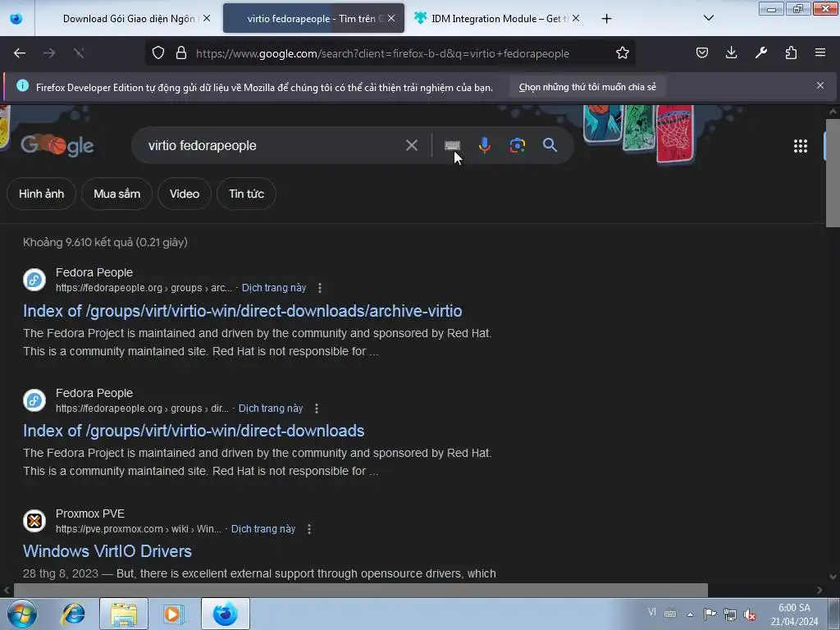Open Windows Explorer from taskbar

(124, 614)
